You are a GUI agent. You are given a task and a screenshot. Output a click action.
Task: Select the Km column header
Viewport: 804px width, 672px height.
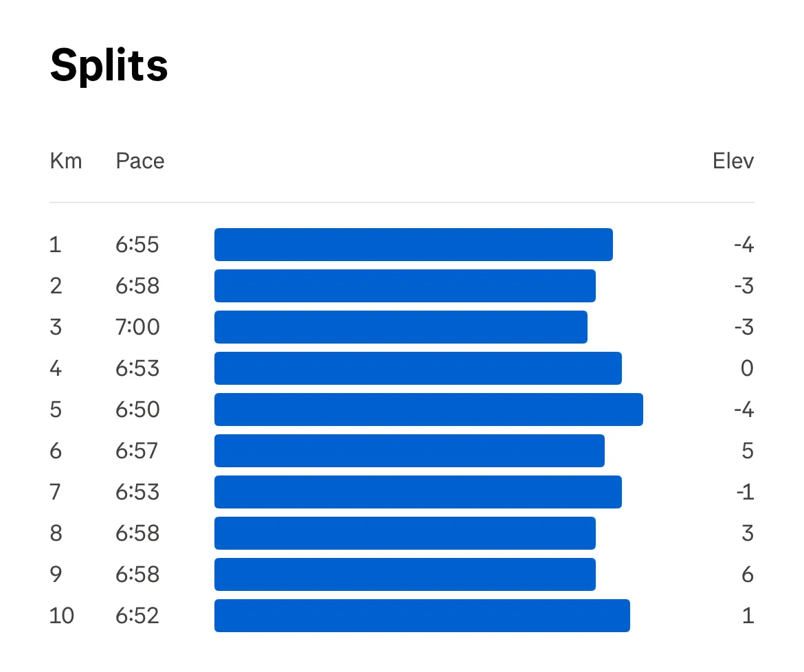66,161
